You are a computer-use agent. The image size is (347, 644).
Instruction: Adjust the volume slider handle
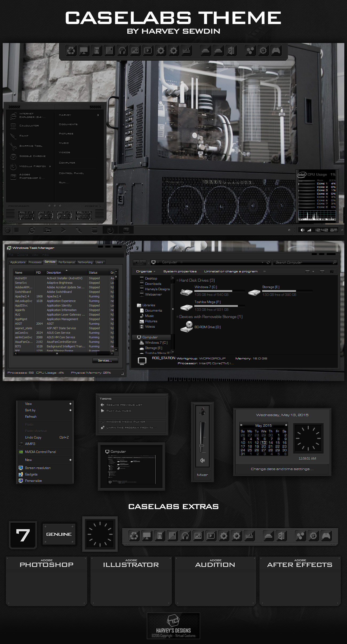coord(202,445)
